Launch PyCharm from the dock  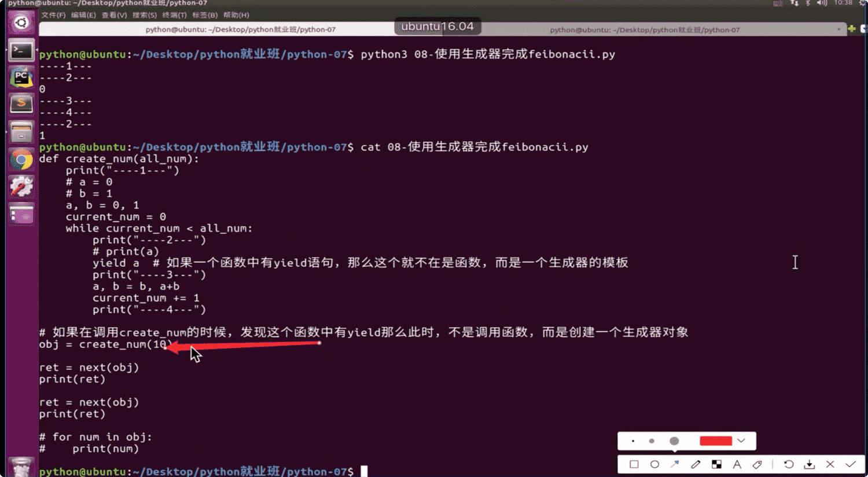pos(21,78)
